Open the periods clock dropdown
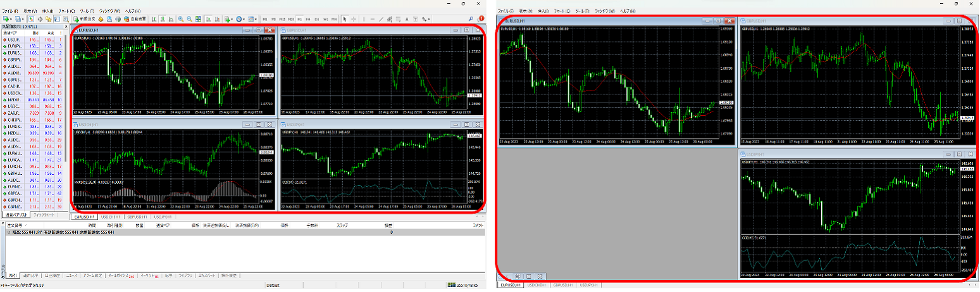 [x=240, y=19]
